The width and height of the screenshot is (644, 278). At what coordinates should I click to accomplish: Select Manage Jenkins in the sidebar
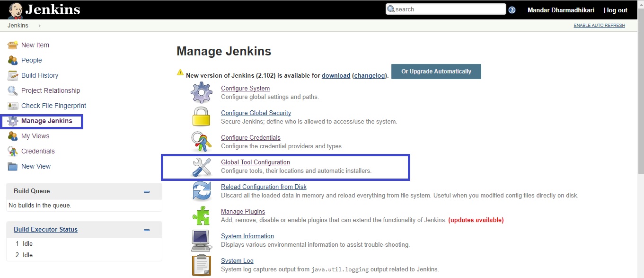(x=47, y=121)
